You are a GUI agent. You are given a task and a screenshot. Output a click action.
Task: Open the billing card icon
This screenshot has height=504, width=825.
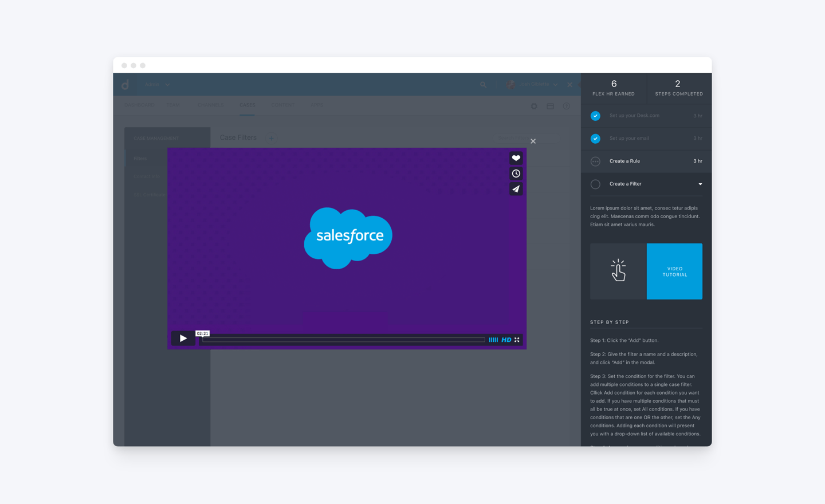pyautogui.click(x=550, y=106)
